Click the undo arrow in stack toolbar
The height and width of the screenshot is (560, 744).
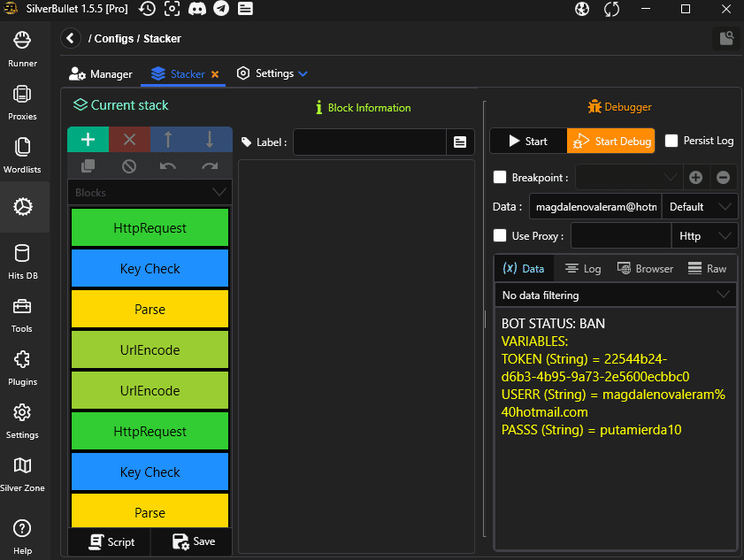(168, 165)
